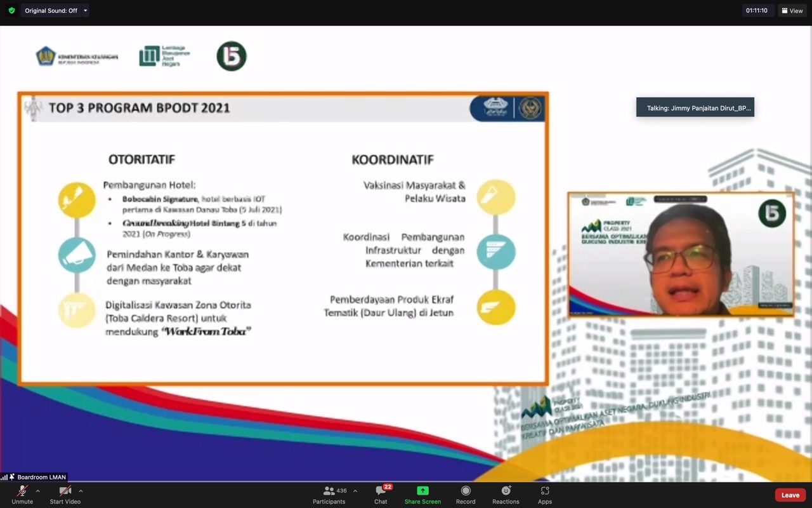812x508 pixels.
Task: Expand video options caret next to Start Video
Action: point(81,491)
